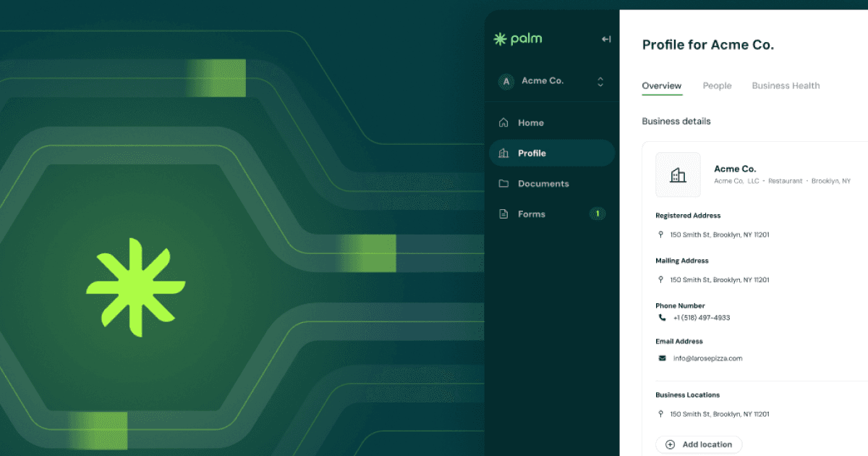Click the large green asterisk palm graphic

(136, 287)
